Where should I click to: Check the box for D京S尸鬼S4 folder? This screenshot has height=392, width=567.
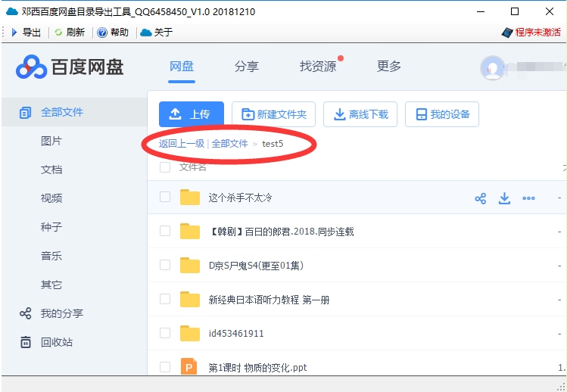(x=165, y=265)
